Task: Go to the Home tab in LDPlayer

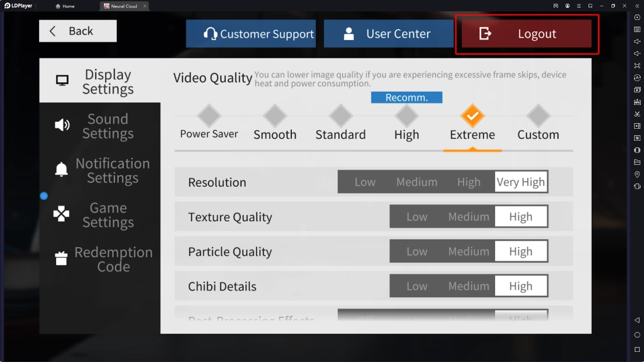Action: pyautogui.click(x=65, y=6)
